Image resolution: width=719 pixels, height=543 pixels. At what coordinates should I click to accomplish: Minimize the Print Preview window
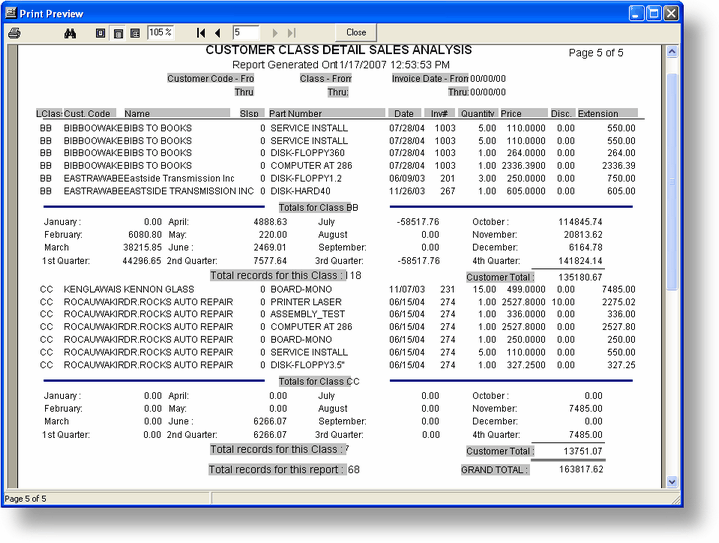(636, 13)
